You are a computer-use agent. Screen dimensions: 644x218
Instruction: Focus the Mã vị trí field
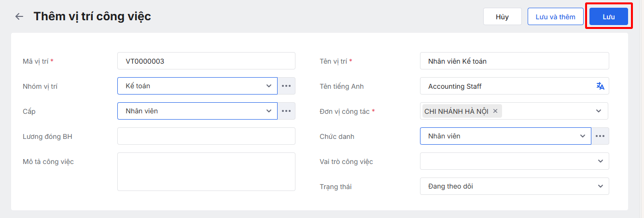206,61
